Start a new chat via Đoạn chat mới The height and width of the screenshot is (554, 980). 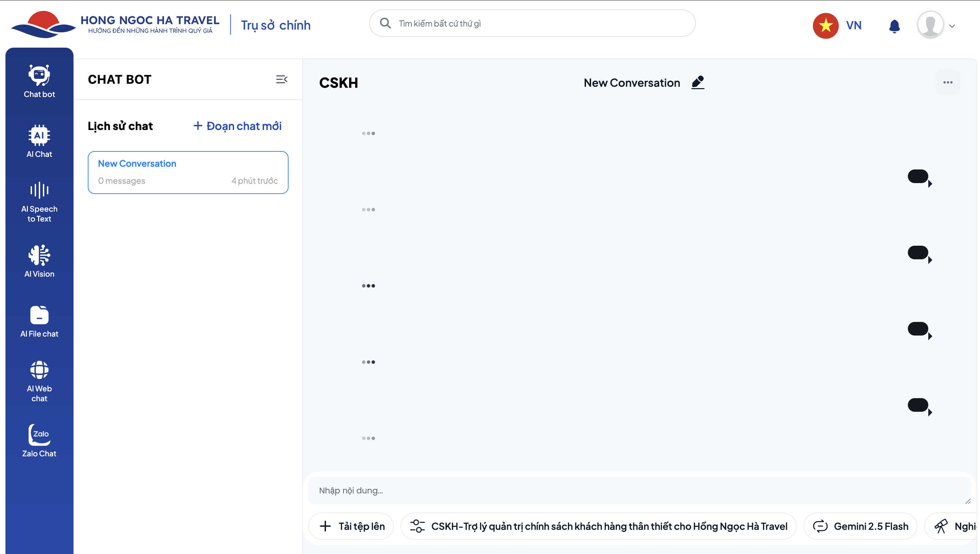(238, 126)
